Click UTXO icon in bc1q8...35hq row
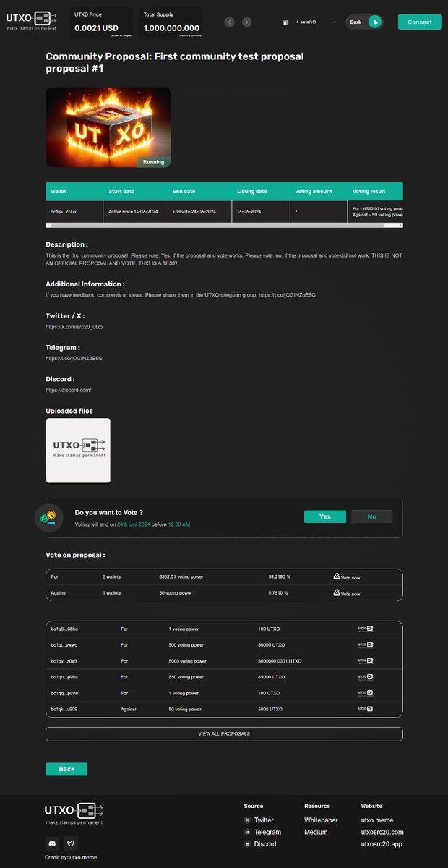Viewport: 448px width, 868px height. point(366,629)
